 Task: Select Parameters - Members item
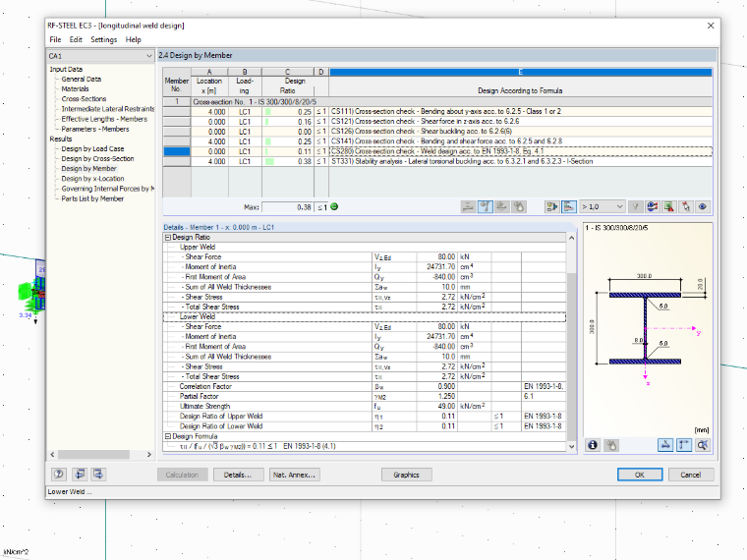click(x=95, y=129)
